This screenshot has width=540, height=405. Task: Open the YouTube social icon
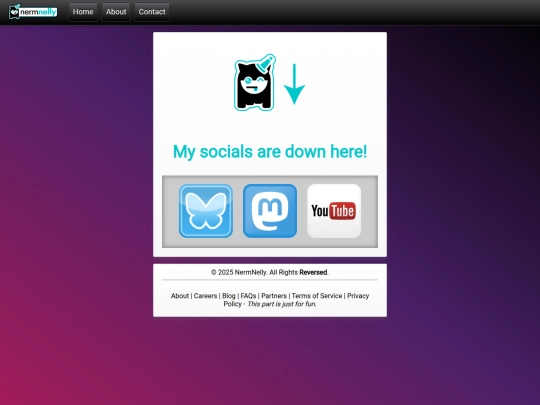click(334, 211)
